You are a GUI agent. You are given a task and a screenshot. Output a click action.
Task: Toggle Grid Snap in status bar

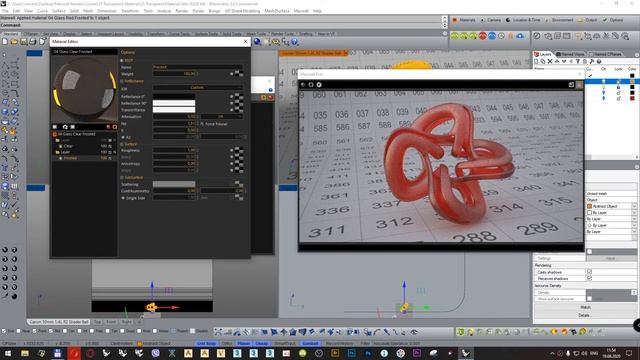206,344
